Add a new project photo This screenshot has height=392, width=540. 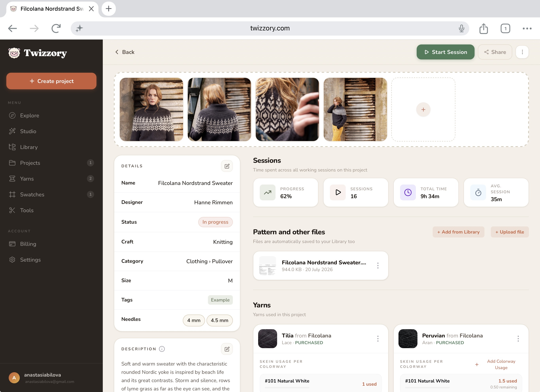(423, 109)
